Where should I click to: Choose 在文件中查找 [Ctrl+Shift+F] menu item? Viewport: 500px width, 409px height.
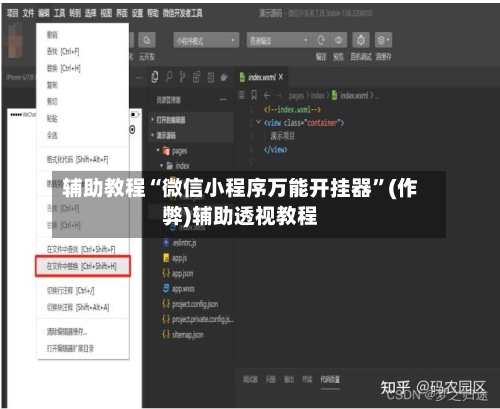point(82,249)
